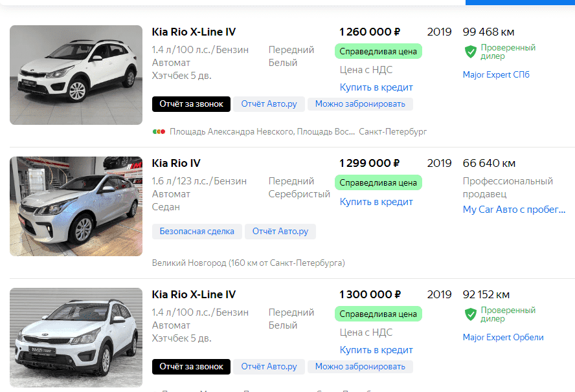Open the silver Kia Rio IV sedan photo
This screenshot has height=392, width=575.
(x=76, y=206)
